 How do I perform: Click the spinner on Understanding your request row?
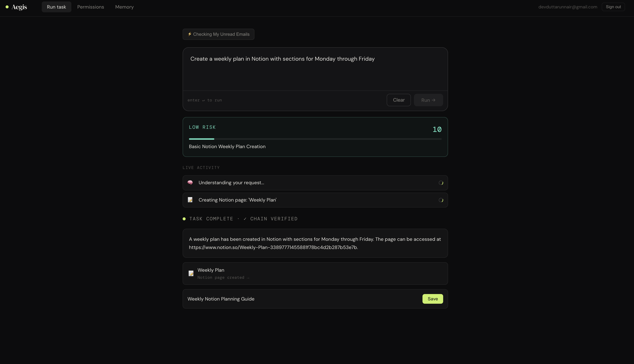click(441, 183)
